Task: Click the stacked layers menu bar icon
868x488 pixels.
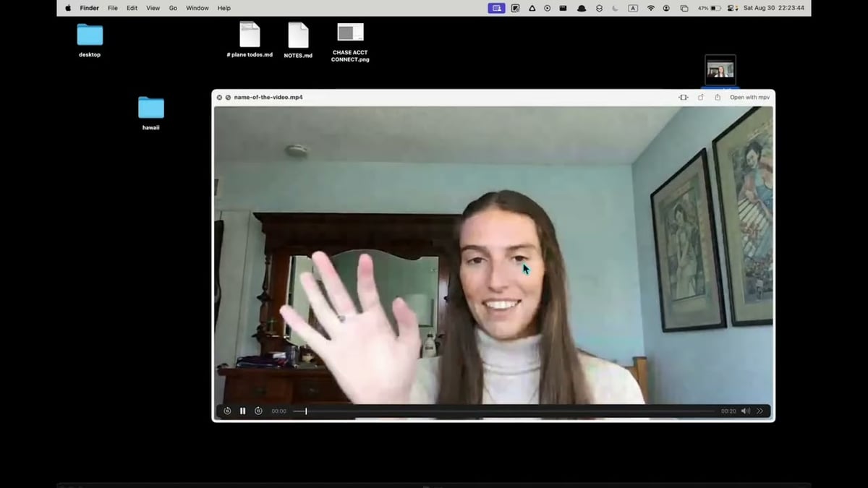Action: pos(599,8)
